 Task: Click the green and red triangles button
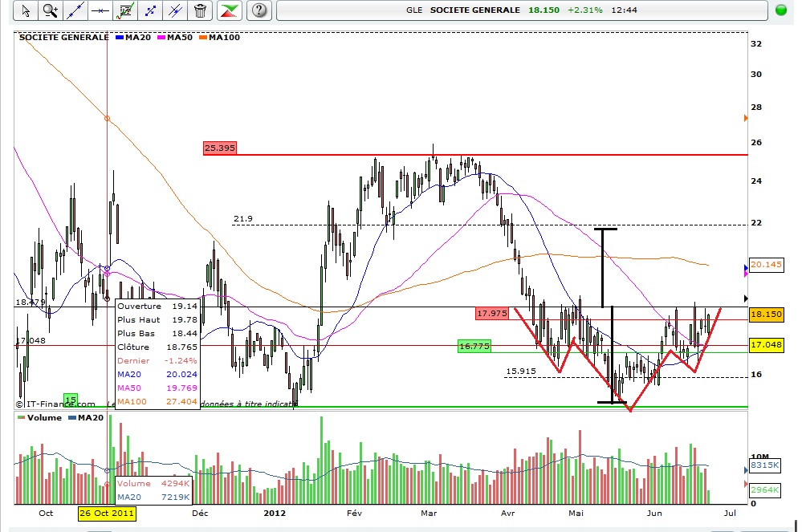(229, 10)
